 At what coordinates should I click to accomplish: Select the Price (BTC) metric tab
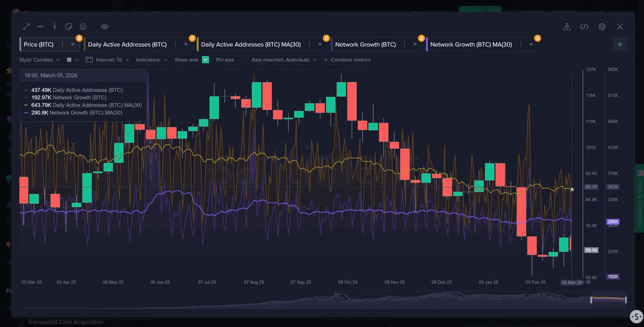[x=39, y=44]
